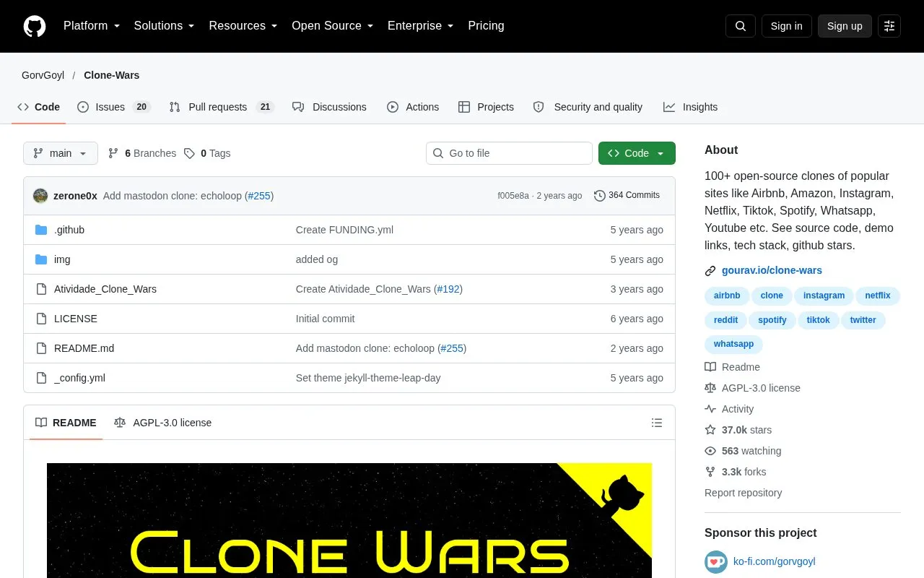924x578 pixels.
Task: Click the gourav.io/clone-wars link
Action: coord(772,270)
